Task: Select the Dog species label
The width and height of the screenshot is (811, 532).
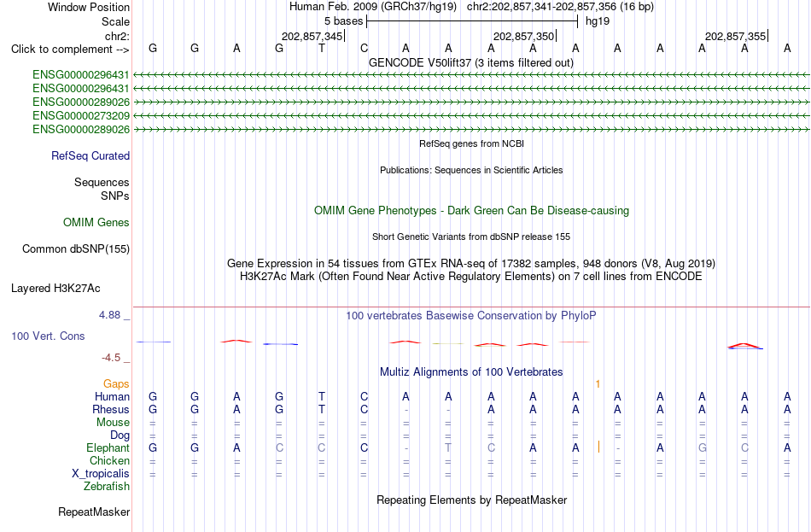Action: click(x=120, y=436)
